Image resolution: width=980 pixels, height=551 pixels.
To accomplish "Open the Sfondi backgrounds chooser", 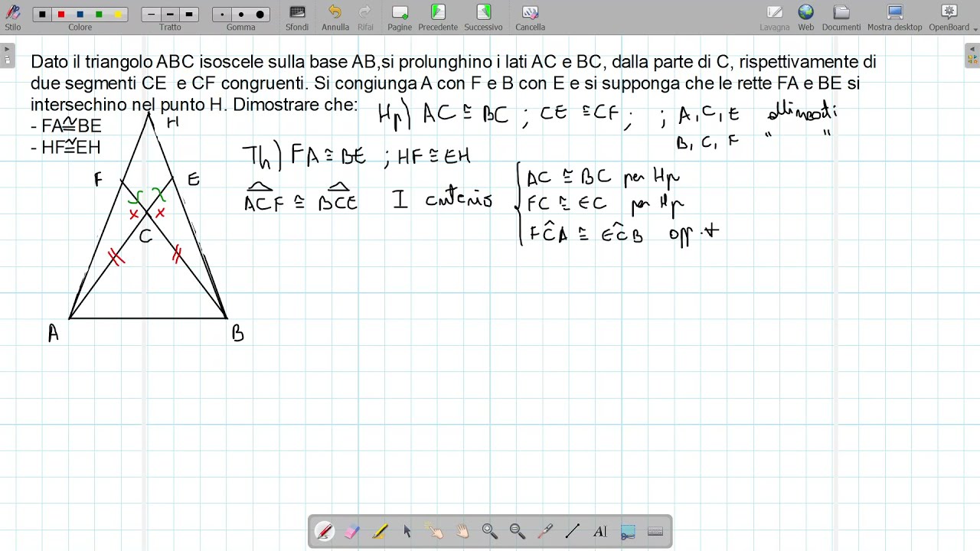I will (297, 17).
